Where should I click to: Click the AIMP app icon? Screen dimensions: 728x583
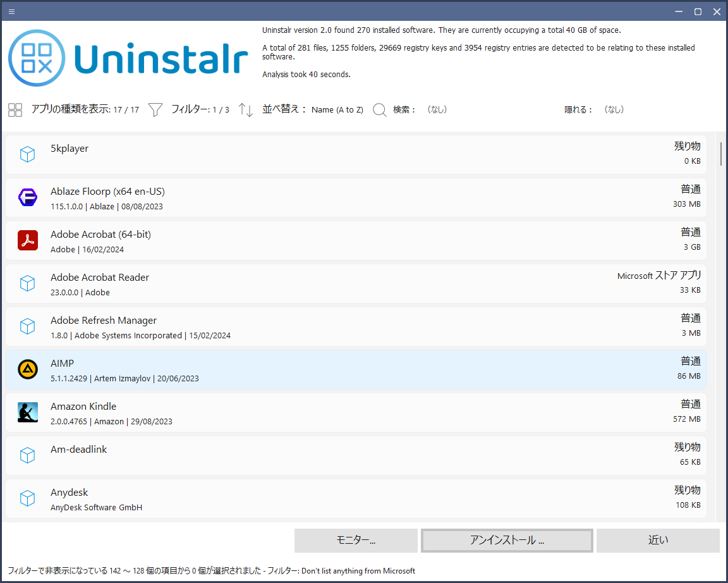pyautogui.click(x=27, y=369)
